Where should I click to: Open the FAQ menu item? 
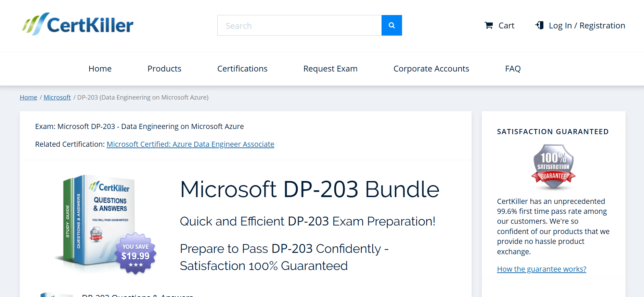[x=513, y=69]
